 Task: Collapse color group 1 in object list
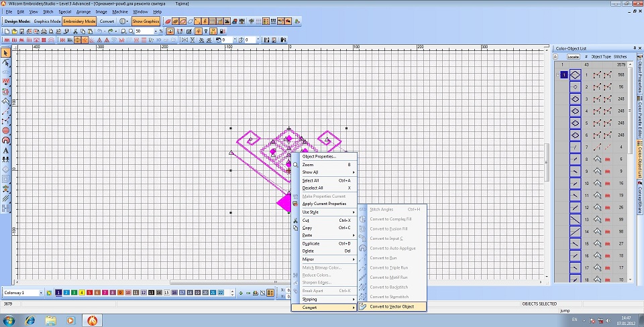(x=557, y=75)
